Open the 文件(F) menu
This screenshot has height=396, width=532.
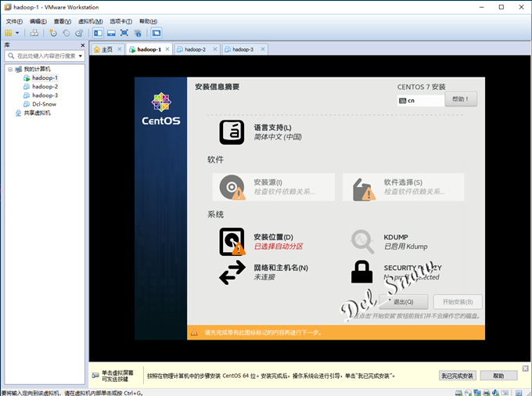(14, 21)
